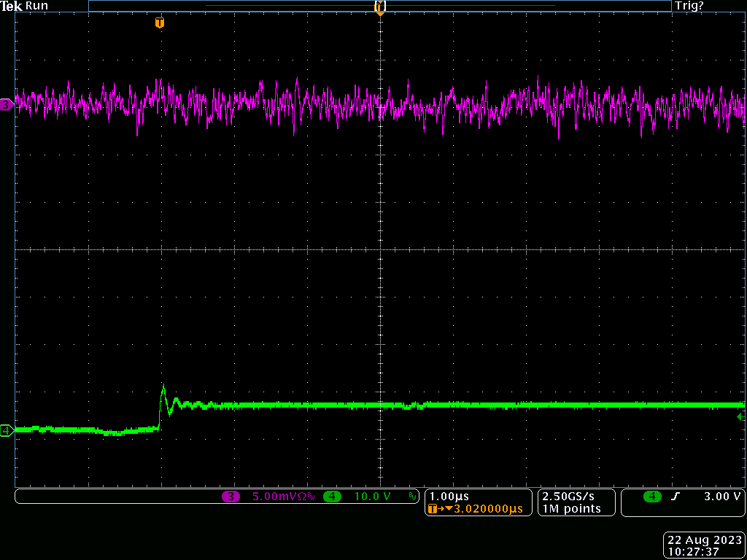The width and height of the screenshot is (747, 560).
Task: Select the orange trigger position marker T
Action: tap(160, 23)
